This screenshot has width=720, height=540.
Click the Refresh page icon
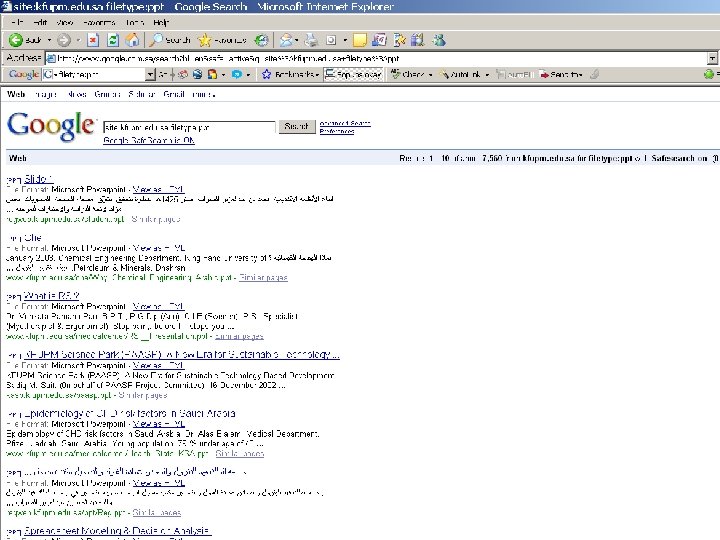click(x=113, y=40)
